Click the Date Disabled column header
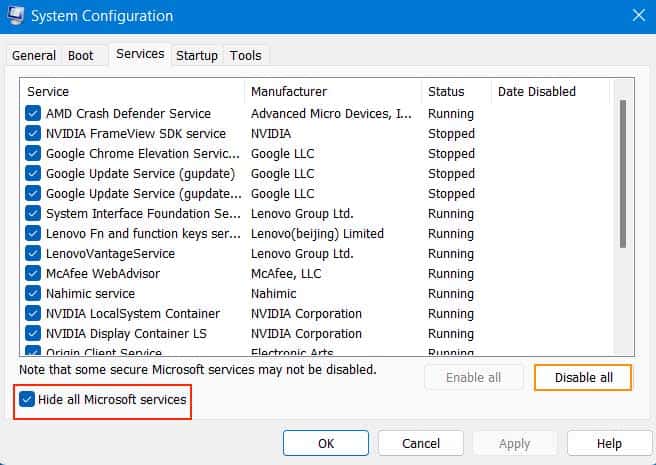The width and height of the screenshot is (656, 465). (x=548, y=92)
